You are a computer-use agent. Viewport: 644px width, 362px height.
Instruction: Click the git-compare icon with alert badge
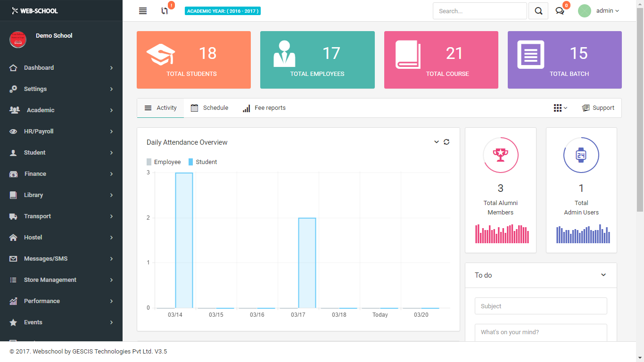(165, 11)
